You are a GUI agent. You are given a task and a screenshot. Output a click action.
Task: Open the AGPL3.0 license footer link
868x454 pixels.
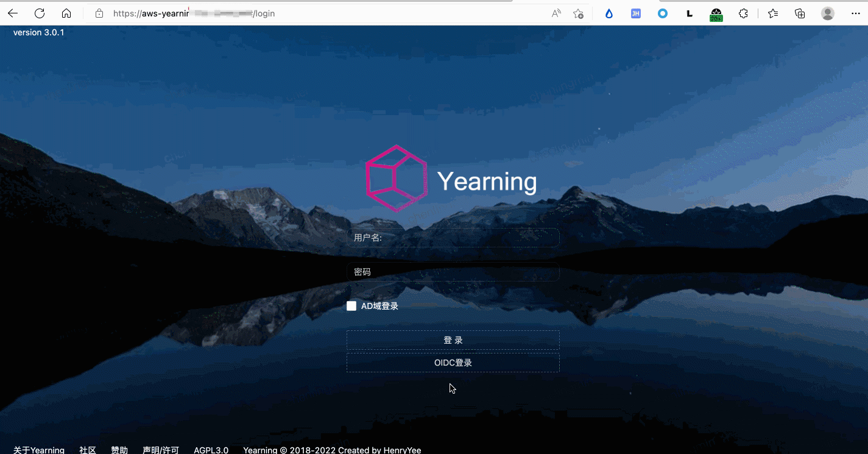(x=211, y=450)
